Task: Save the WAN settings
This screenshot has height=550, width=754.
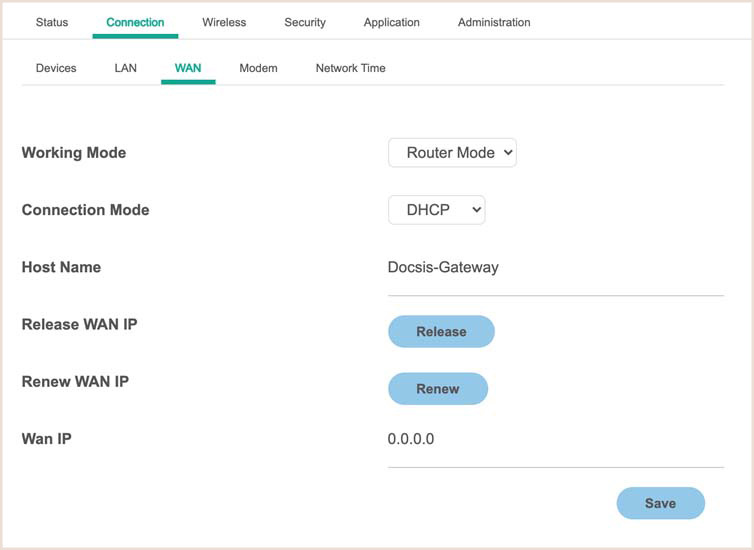Action: click(660, 503)
